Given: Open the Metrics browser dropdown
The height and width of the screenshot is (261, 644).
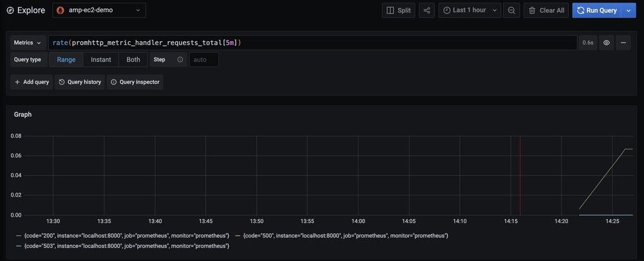Looking at the screenshot, I should [x=28, y=43].
